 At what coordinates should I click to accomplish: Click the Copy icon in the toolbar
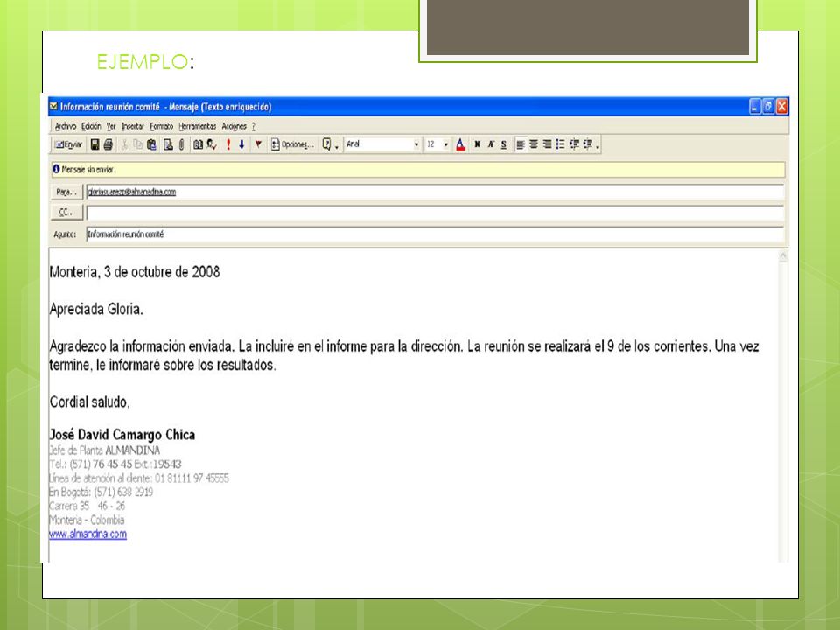click(x=137, y=144)
